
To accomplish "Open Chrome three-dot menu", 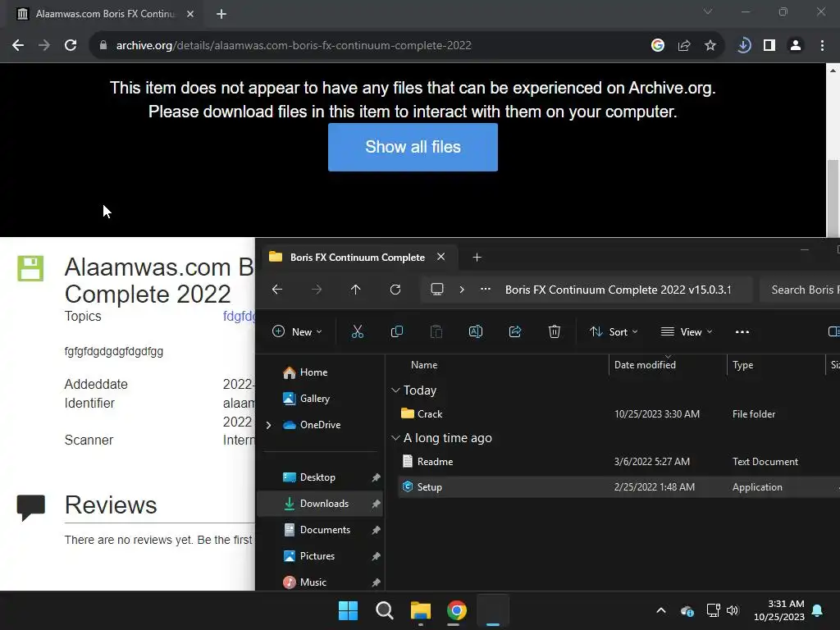I will point(822,46).
